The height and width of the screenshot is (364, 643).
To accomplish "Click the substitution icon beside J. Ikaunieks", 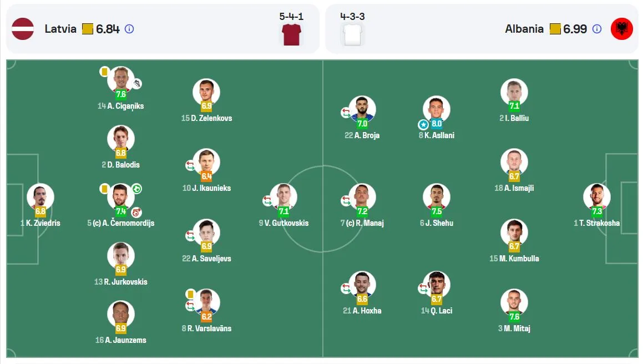I will (x=190, y=165).
